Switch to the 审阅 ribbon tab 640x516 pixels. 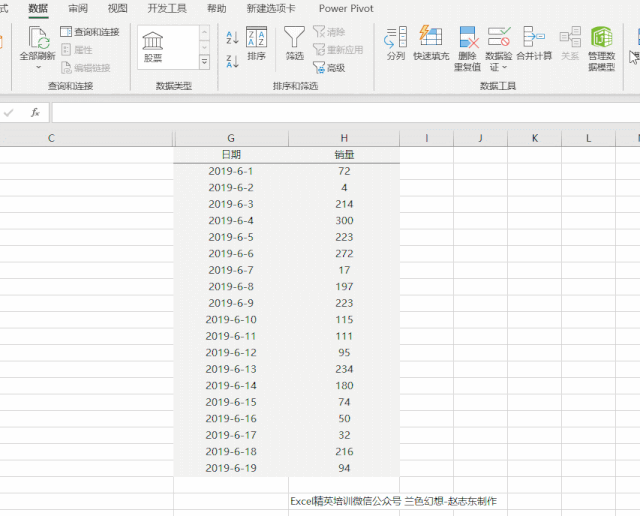click(77, 8)
